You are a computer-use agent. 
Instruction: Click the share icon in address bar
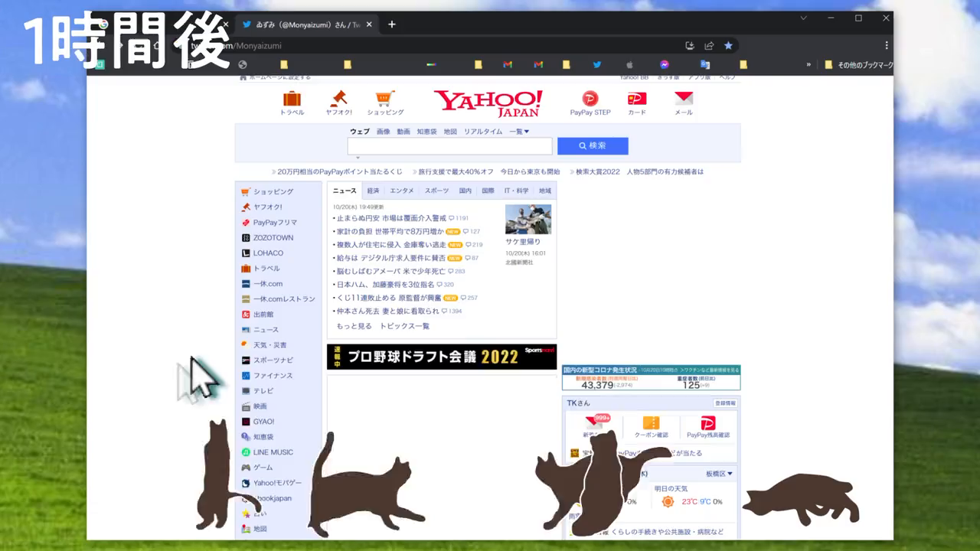point(709,46)
